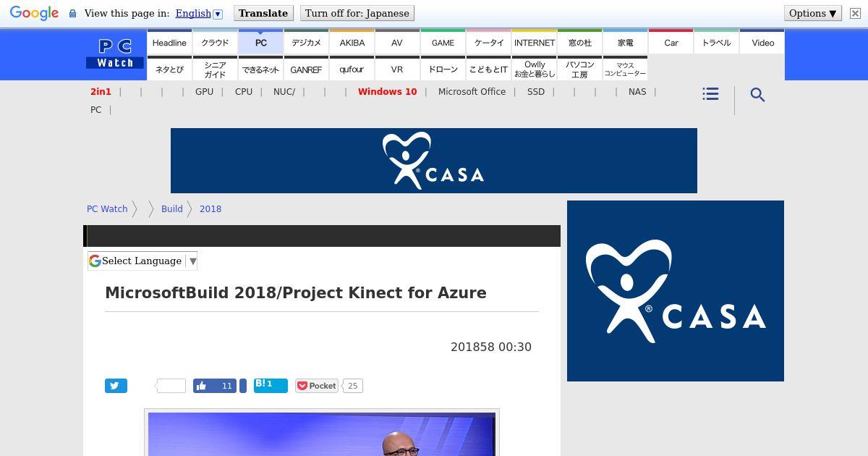
Task: Click the Windows 10 topic link
Action: point(387,92)
